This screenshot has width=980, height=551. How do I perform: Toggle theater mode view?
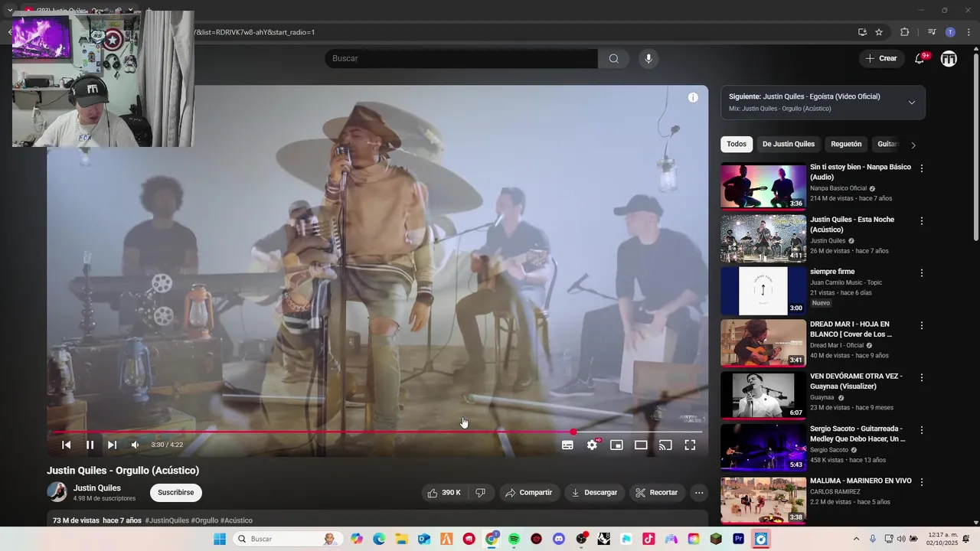pos(641,445)
